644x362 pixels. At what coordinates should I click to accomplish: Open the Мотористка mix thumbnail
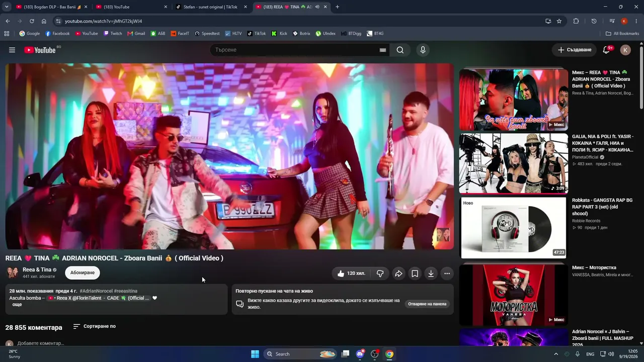(x=513, y=295)
